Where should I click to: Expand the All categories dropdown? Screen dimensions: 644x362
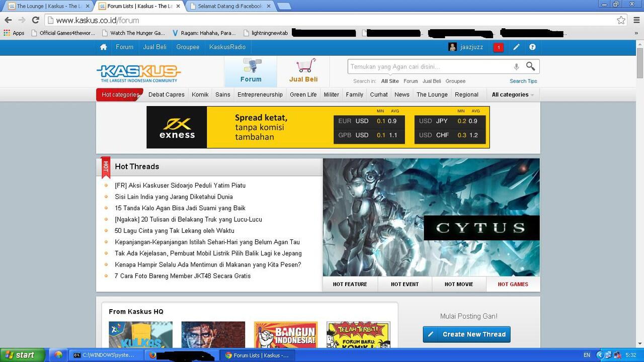[x=512, y=95]
